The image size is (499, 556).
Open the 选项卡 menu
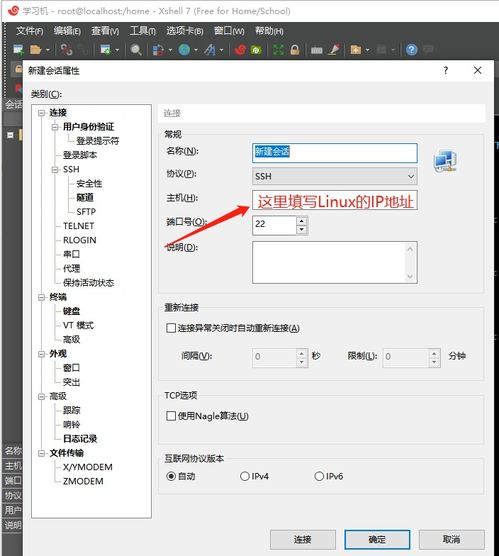(185, 31)
